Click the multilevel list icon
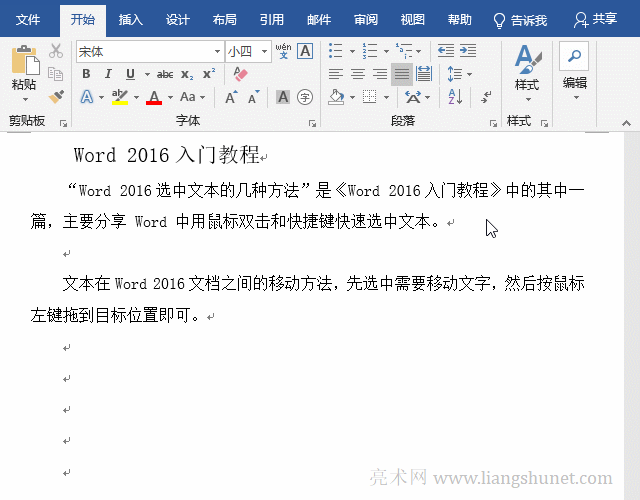The height and width of the screenshot is (500, 640). pos(404,51)
